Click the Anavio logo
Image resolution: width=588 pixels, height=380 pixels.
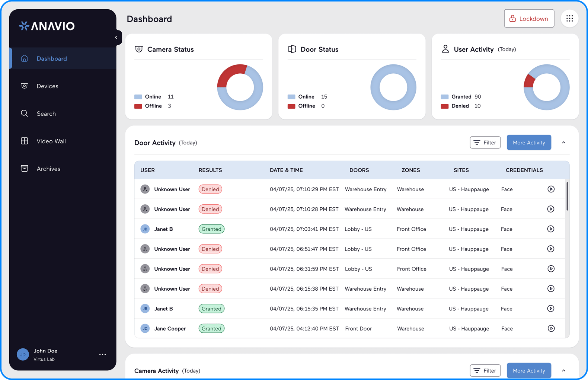[47, 26]
